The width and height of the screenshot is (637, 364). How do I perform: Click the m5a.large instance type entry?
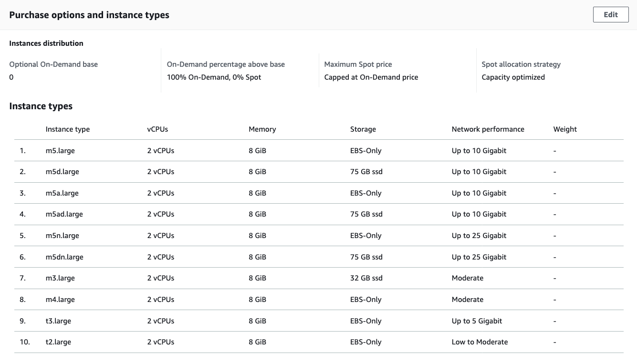[x=62, y=193]
